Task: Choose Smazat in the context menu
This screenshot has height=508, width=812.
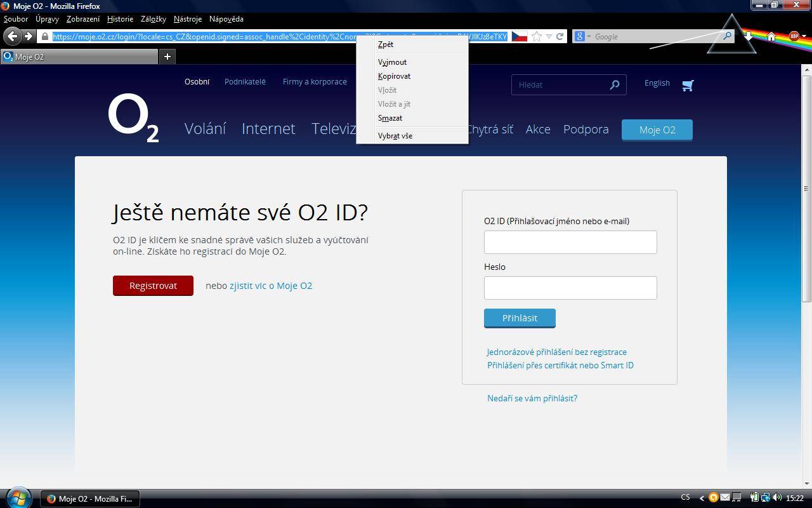Action: coord(412,118)
